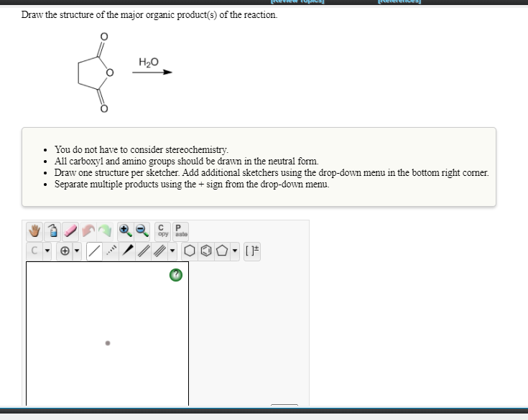This screenshot has width=528, height=420.
Task: Click 'Draw one structure per sketcher' line
Action: (x=272, y=172)
